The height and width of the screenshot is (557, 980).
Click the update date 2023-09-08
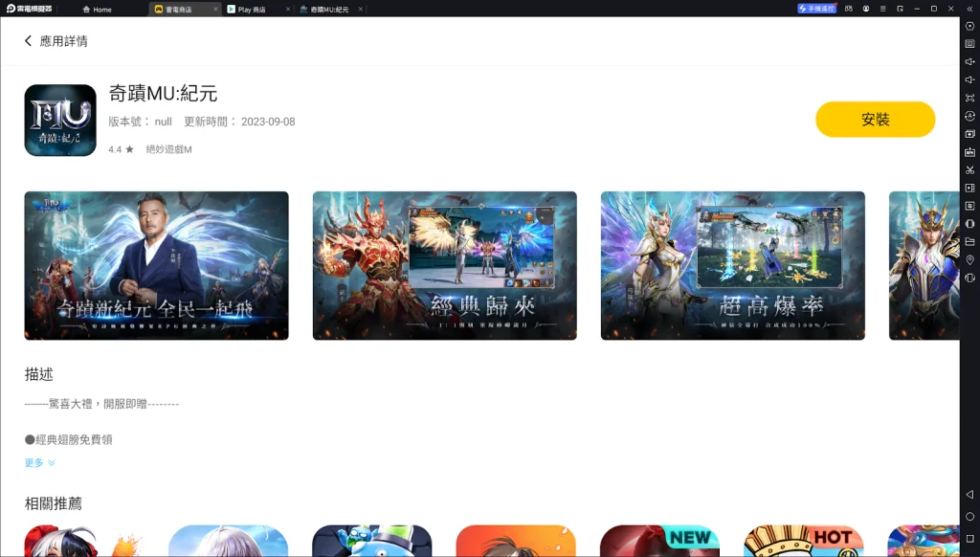tap(268, 122)
